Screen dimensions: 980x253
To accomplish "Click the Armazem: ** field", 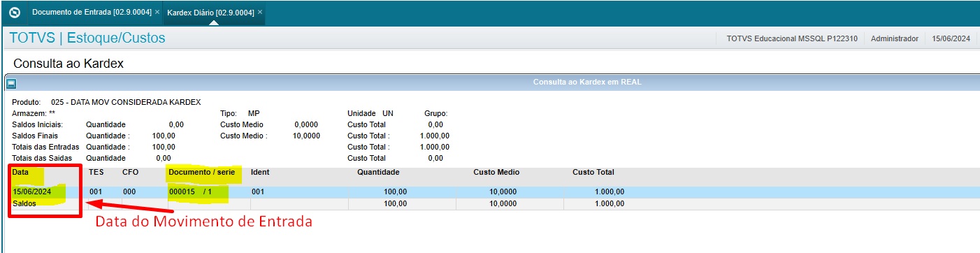I will (34, 113).
